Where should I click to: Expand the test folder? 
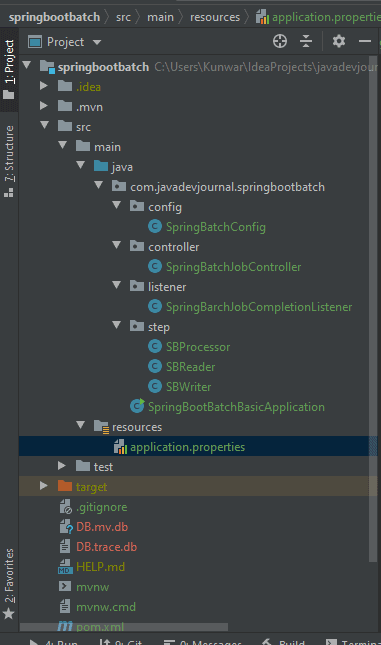pyautogui.click(x=62, y=466)
